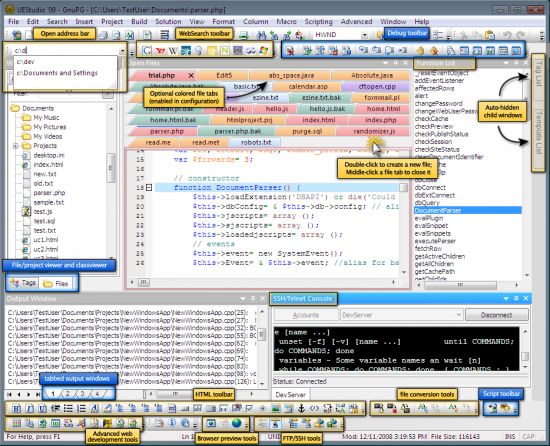Switch to the robots.txt file tab

[256, 142]
